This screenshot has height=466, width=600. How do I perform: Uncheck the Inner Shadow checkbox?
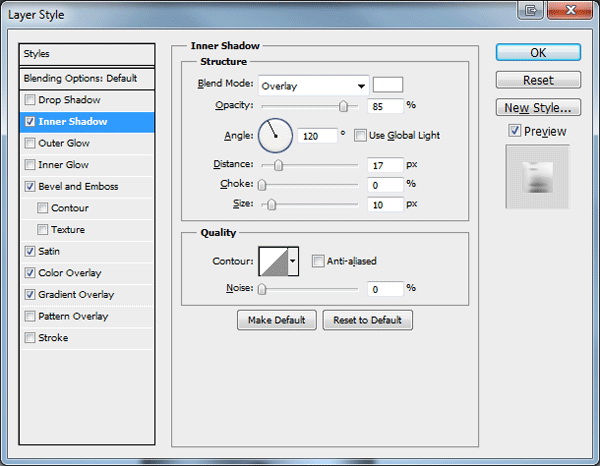(x=30, y=122)
